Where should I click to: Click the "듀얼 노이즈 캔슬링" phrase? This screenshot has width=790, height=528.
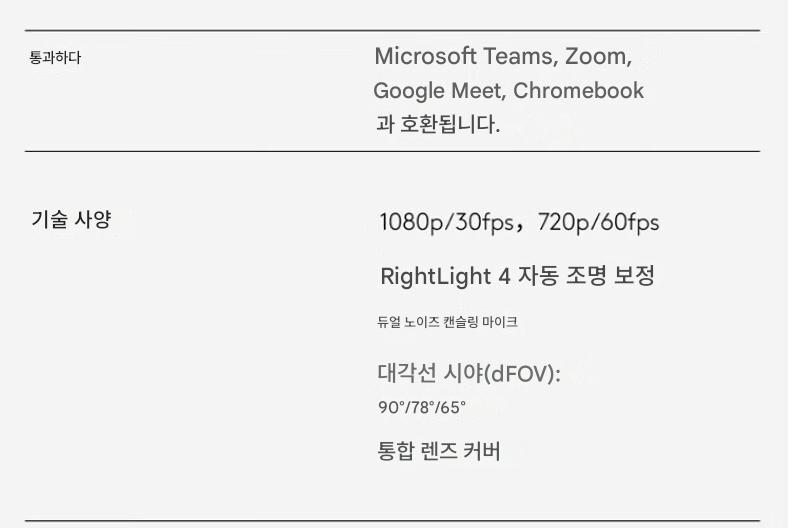427,322
